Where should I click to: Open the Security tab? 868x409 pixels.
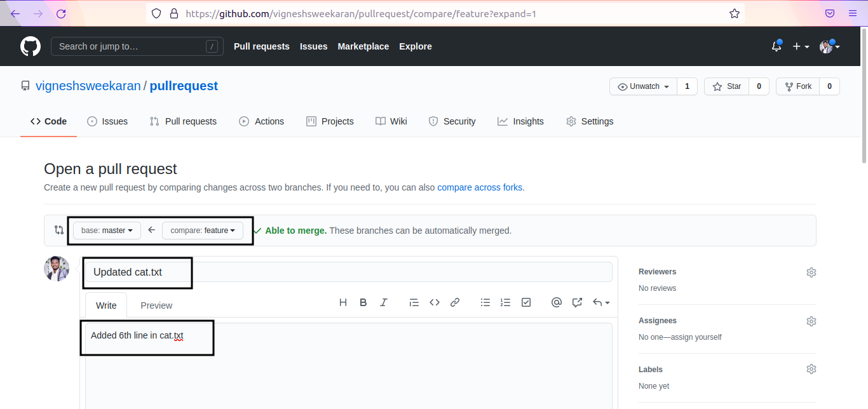tap(452, 121)
